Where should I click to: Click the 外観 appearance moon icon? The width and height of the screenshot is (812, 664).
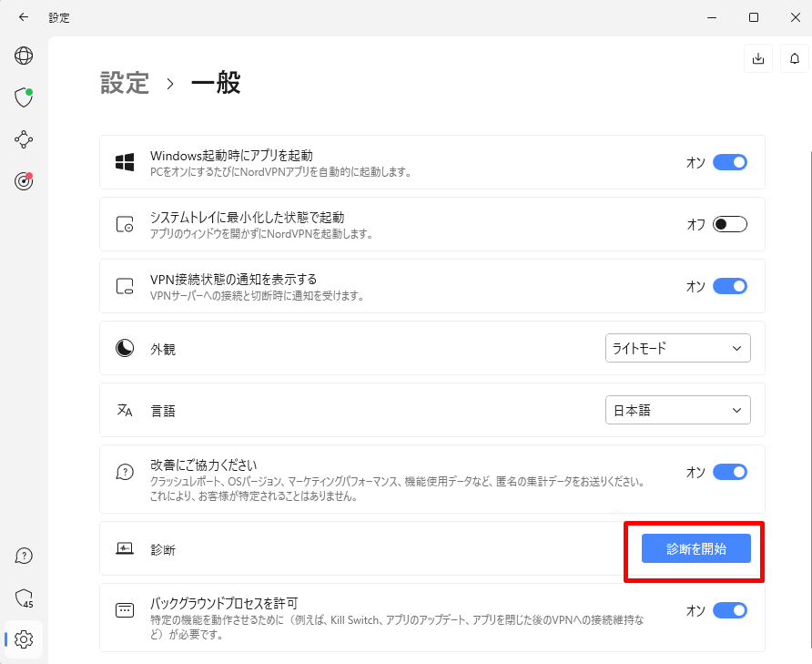tap(125, 348)
